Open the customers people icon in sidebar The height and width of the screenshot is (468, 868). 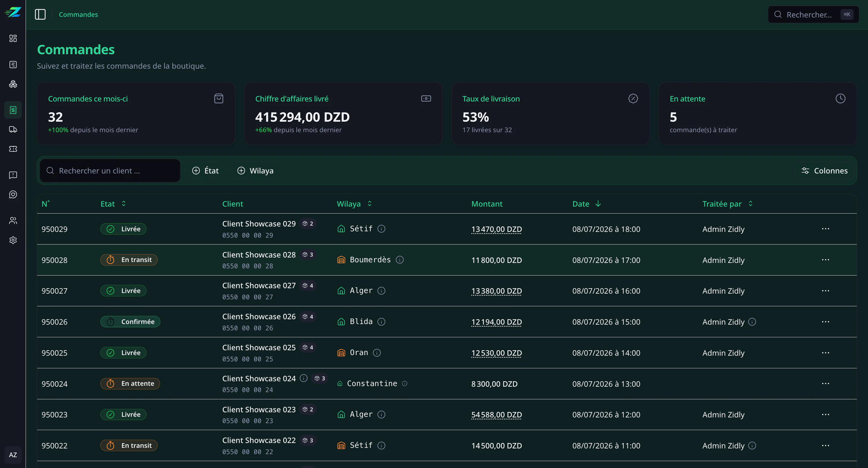(13, 221)
